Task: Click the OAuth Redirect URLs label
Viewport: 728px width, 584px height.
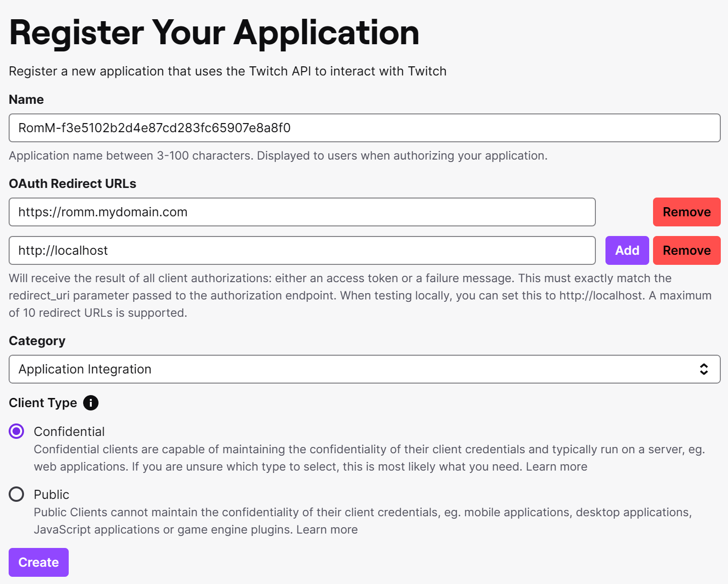Action: click(x=73, y=184)
